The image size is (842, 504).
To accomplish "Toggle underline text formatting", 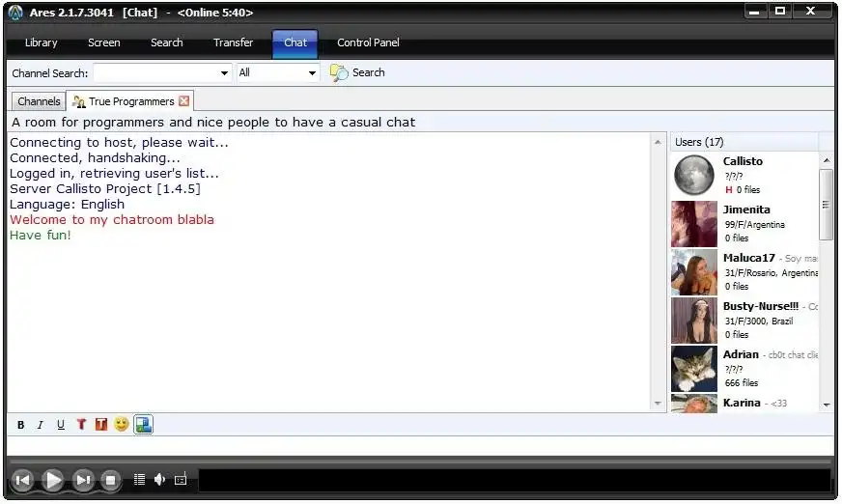I will pyautogui.click(x=61, y=425).
